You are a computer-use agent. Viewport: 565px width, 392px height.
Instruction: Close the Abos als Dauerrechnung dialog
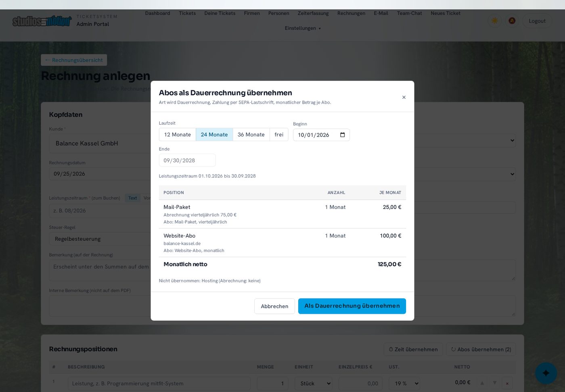click(404, 97)
